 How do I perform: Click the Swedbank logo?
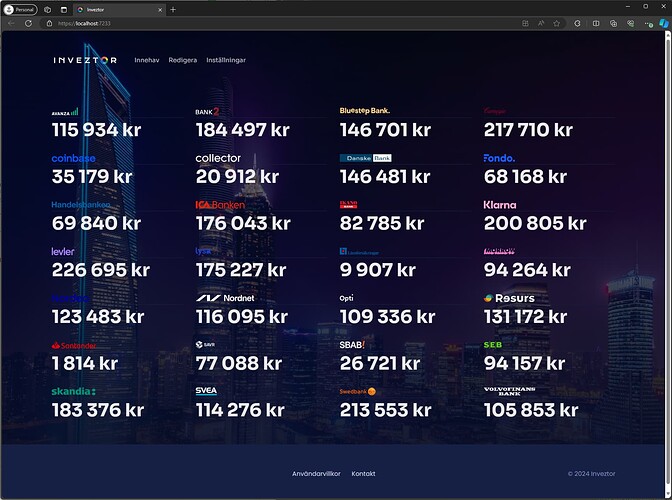click(357, 391)
